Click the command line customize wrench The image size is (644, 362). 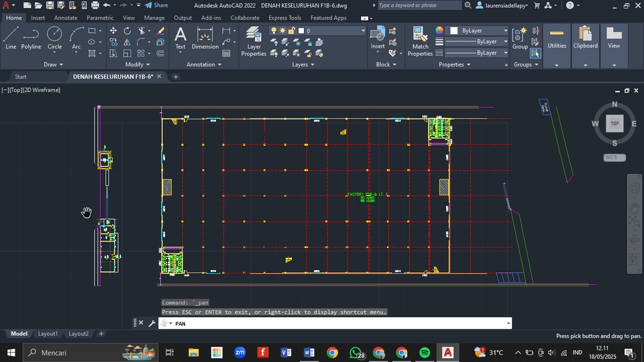[x=152, y=323]
